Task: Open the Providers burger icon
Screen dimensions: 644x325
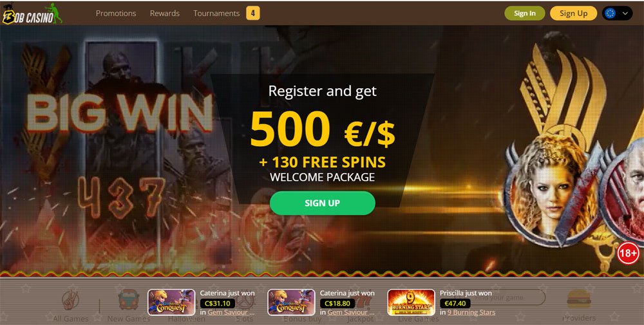Action: coord(578,299)
